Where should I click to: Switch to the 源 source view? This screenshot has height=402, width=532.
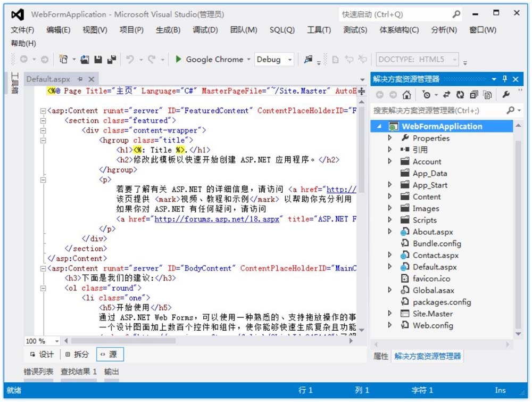[110, 355]
